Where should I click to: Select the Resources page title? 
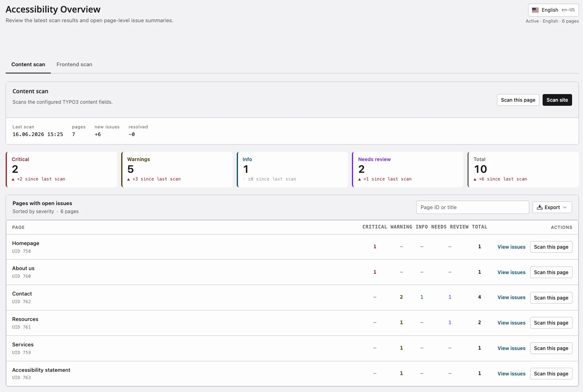(25, 319)
